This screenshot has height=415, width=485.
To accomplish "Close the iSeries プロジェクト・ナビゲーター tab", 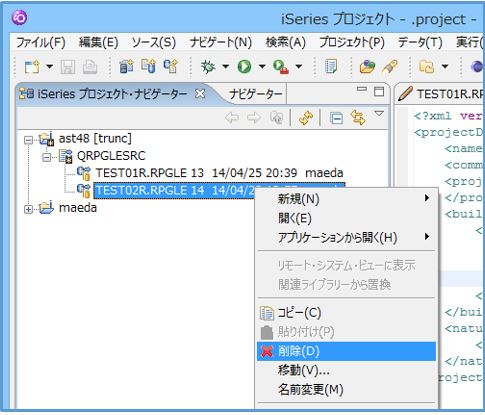I will pyautogui.click(x=200, y=94).
